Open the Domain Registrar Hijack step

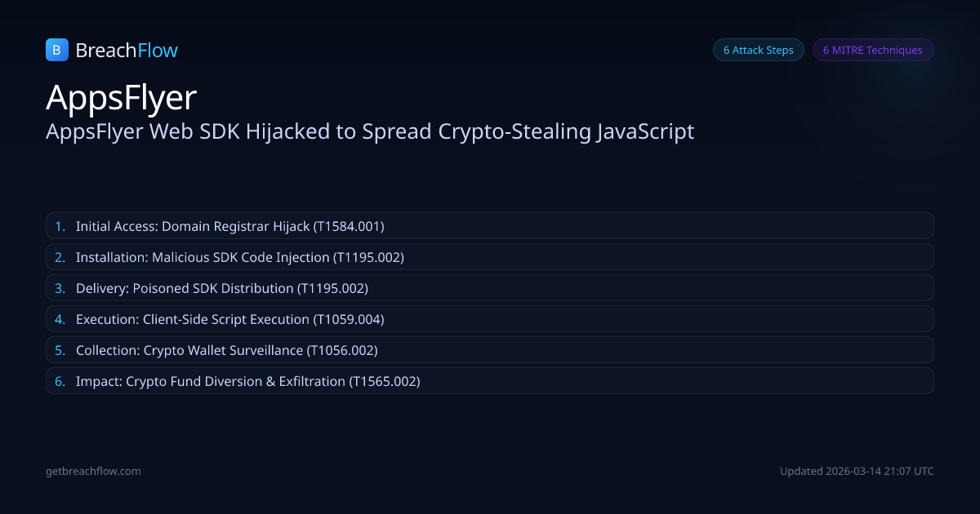pyautogui.click(x=229, y=226)
